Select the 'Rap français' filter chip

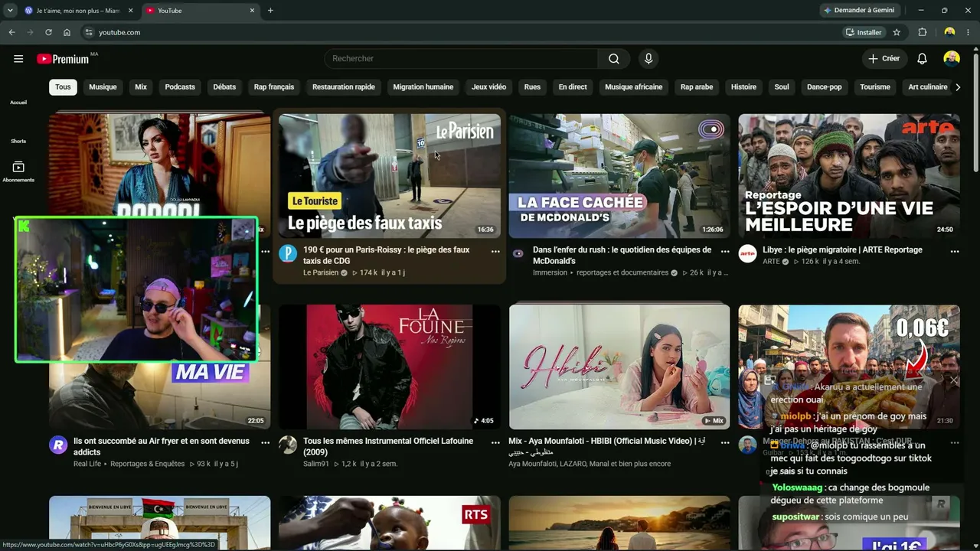point(274,87)
